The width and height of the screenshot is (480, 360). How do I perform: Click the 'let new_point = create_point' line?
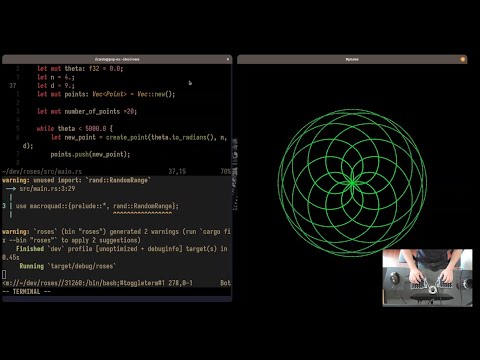click(139, 137)
